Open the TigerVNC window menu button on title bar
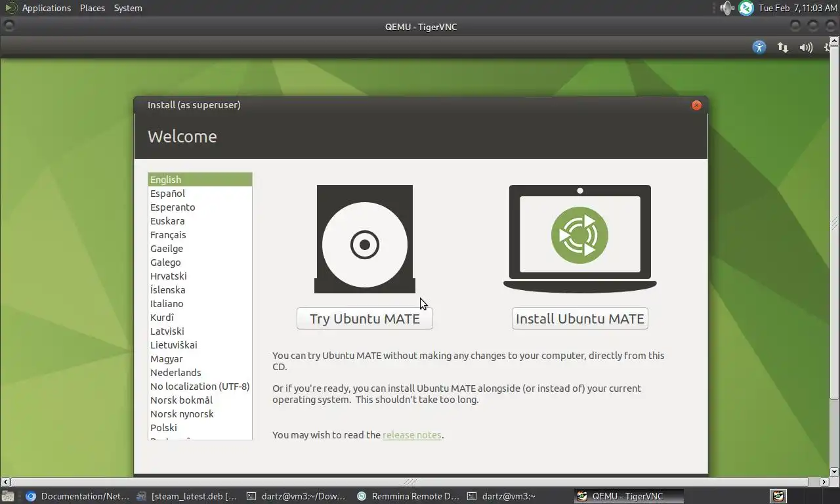The height and width of the screenshot is (504, 840). 9,26
